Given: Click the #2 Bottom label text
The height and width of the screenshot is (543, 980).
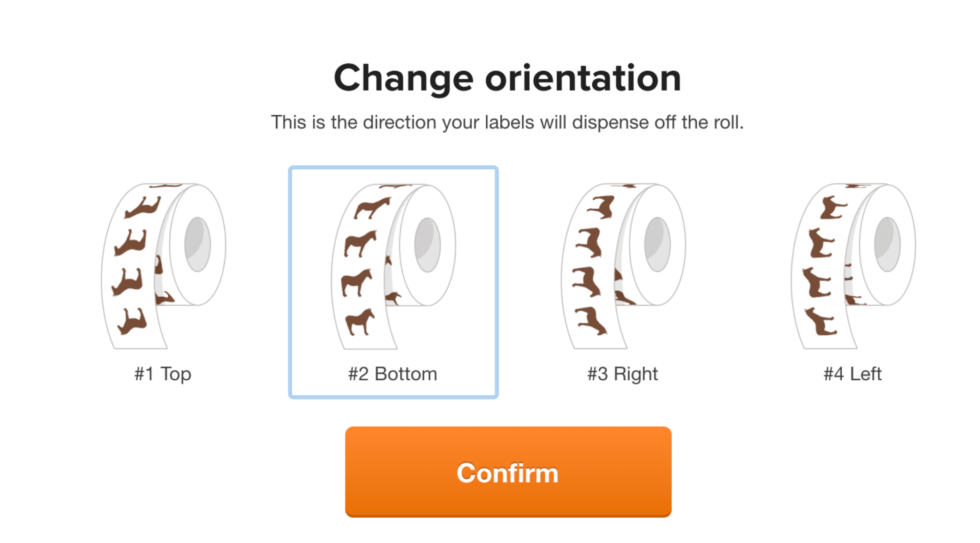Looking at the screenshot, I should click(x=393, y=374).
